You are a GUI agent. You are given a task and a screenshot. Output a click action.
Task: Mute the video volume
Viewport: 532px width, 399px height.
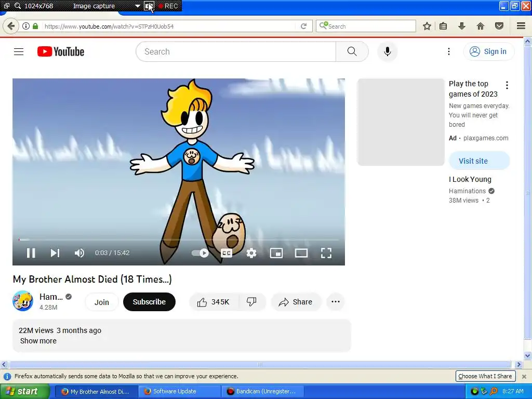tap(79, 253)
